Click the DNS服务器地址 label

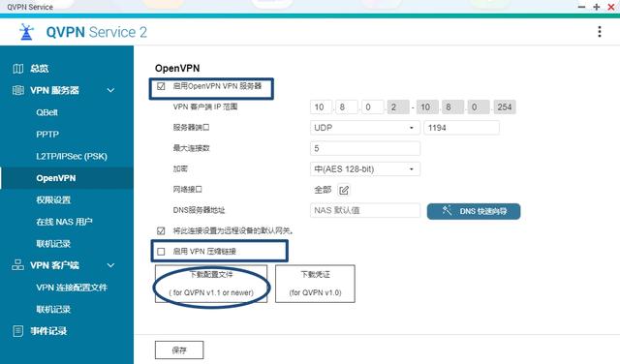199,210
